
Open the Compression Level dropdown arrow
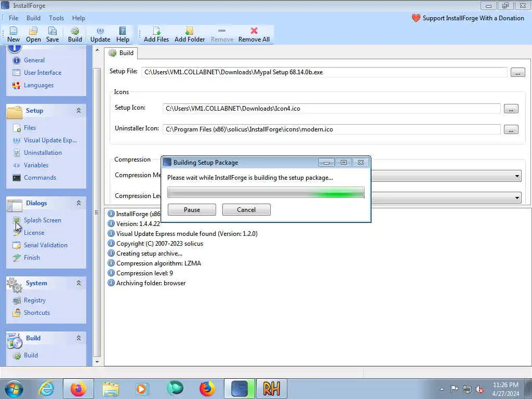click(x=517, y=197)
